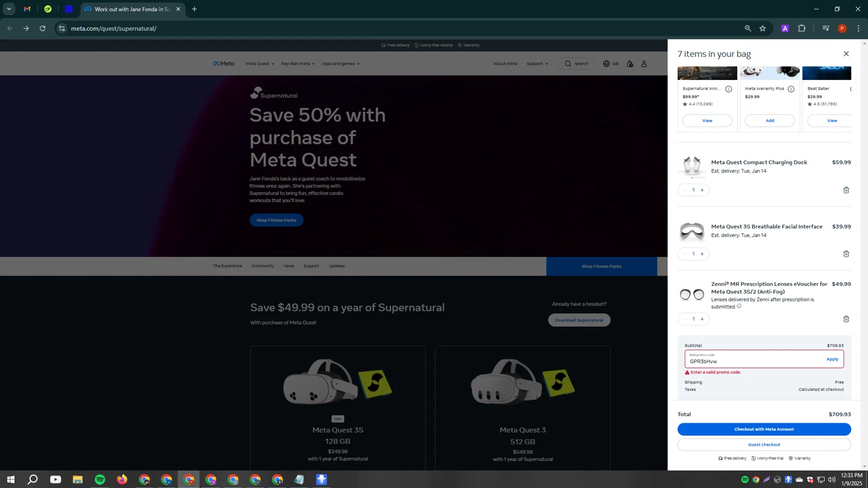This screenshot has width=868, height=488.
Task: Open a new Chrome tab
Action: 194,9
